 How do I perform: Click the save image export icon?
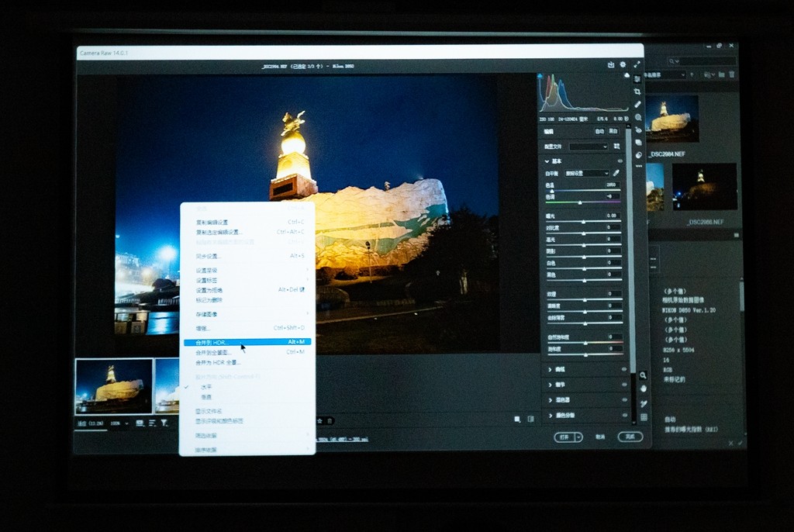(x=611, y=65)
